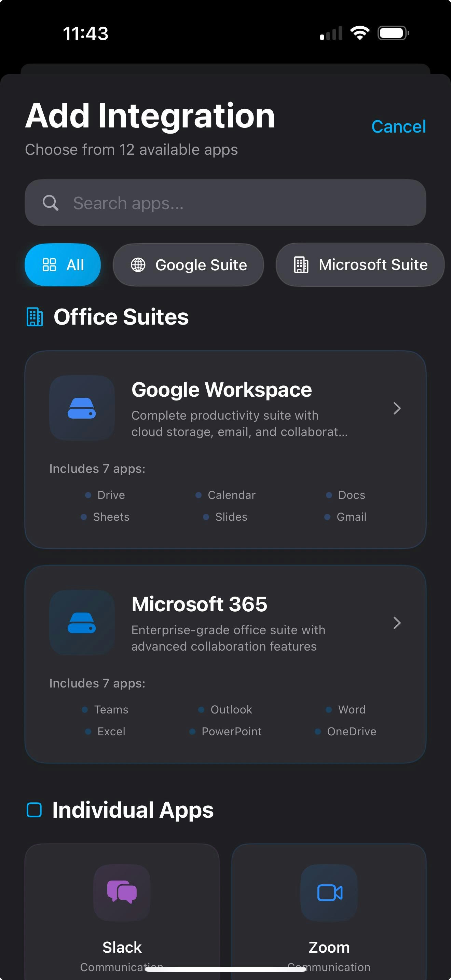This screenshot has width=451, height=980.
Task: Tap the home indicator bar
Action: (225, 969)
